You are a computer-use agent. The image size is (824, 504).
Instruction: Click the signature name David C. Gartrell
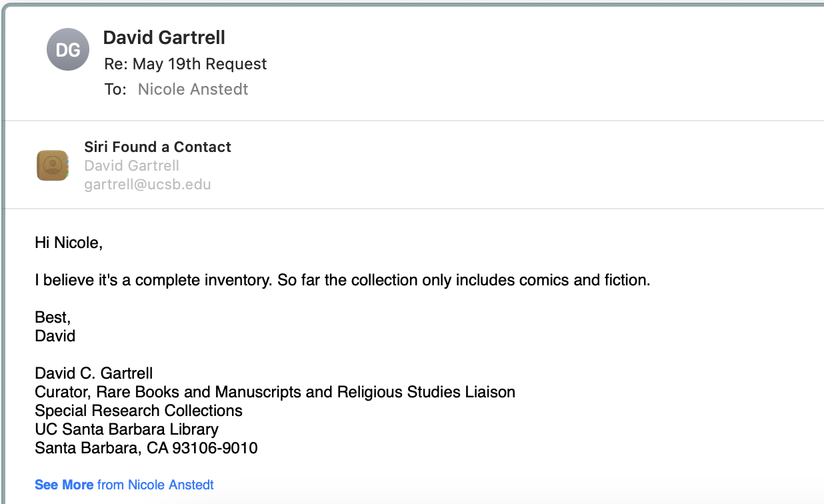94,373
